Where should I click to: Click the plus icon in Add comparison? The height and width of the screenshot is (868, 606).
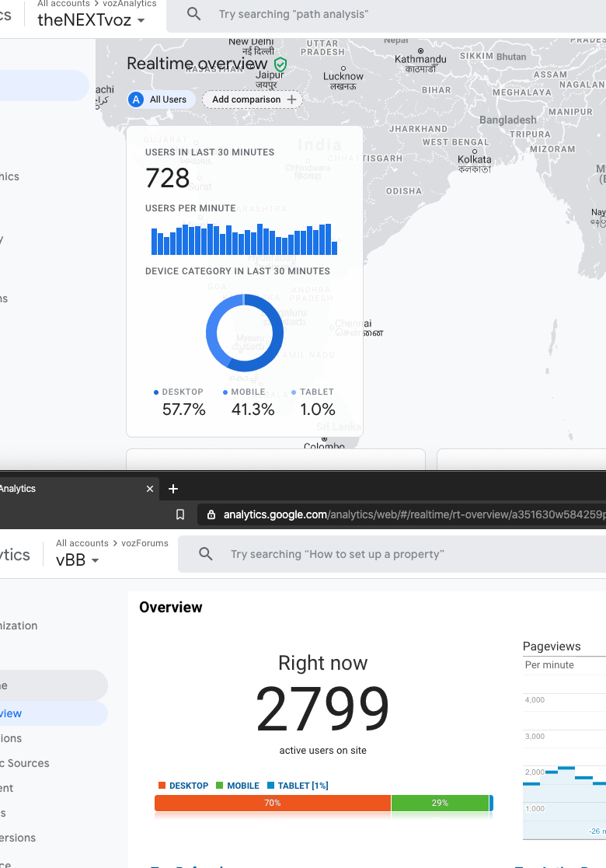[x=291, y=99]
